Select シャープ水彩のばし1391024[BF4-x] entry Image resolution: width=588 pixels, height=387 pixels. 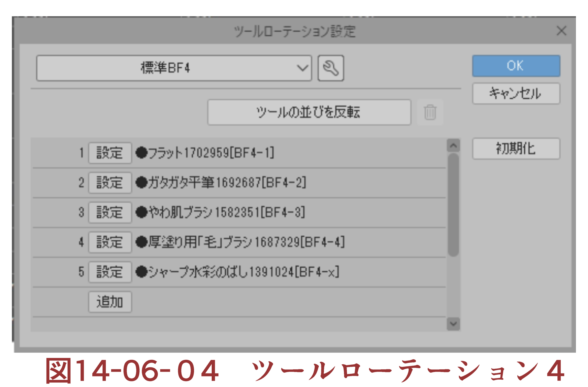tap(238, 272)
